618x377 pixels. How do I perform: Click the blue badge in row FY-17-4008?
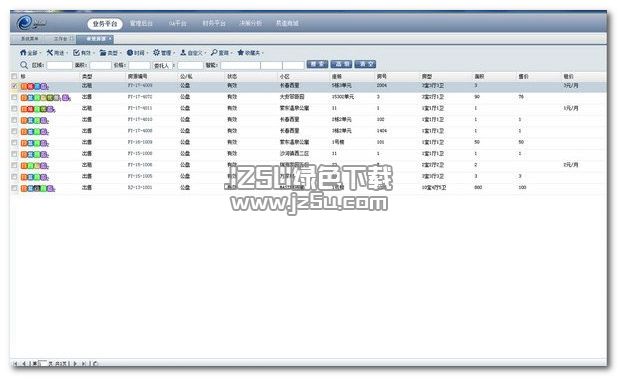tap(30, 132)
